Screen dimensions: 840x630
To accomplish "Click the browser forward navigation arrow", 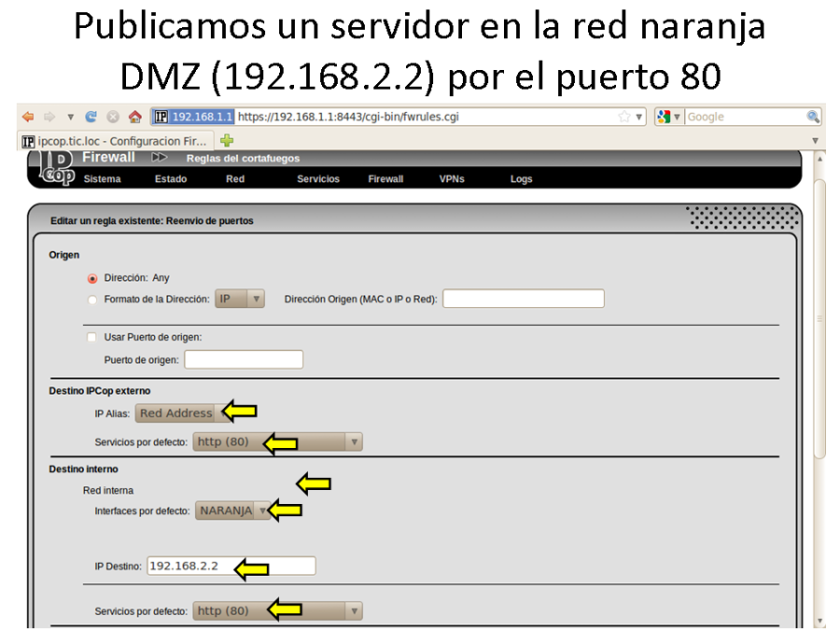I will point(49,117).
